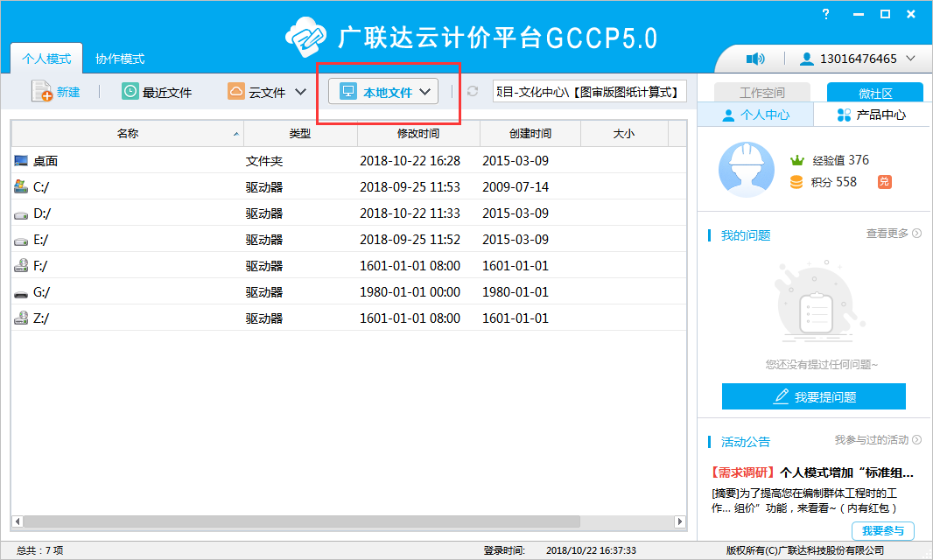Click the coins 积分 icon
Image resolution: width=933 pixels, height=560 pixels.
(796, 182)
